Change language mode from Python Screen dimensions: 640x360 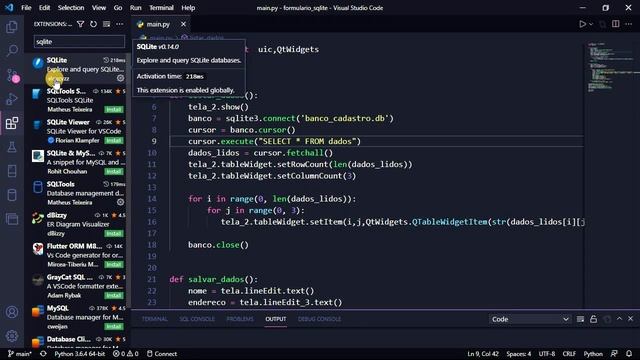point(593,353)
